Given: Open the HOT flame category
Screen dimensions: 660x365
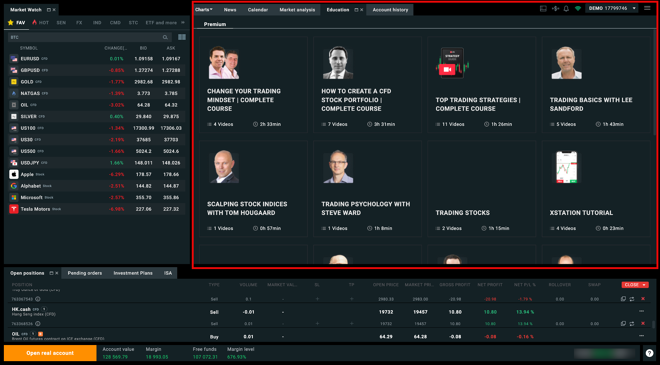Looking at the screenshot, I should [40, 23].
